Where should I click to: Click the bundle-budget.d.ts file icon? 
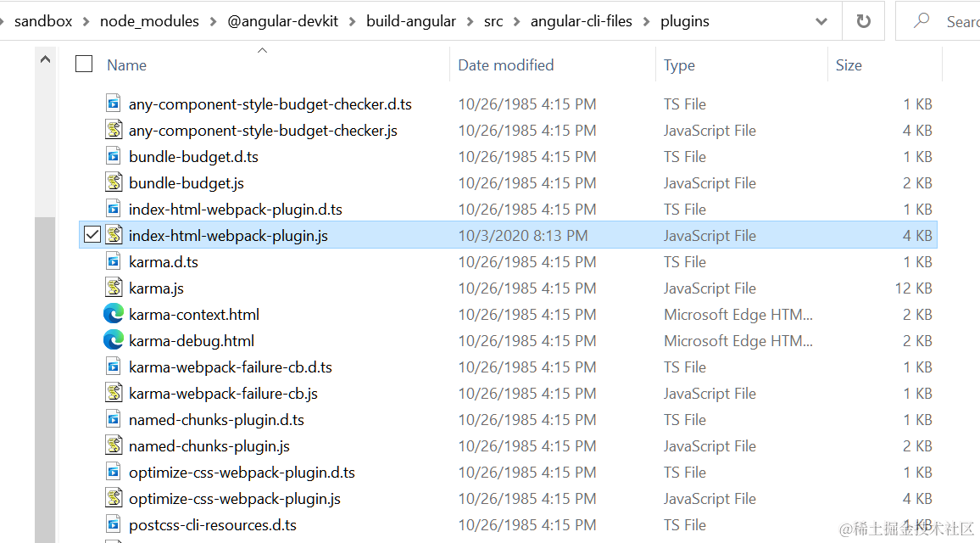[x=113, y=156]
